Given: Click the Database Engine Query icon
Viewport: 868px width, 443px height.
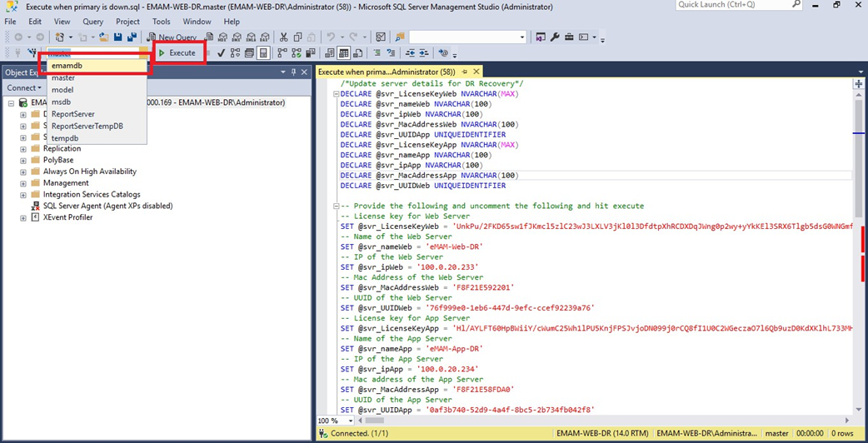Looking at the screenshot, I should (209, 37).
